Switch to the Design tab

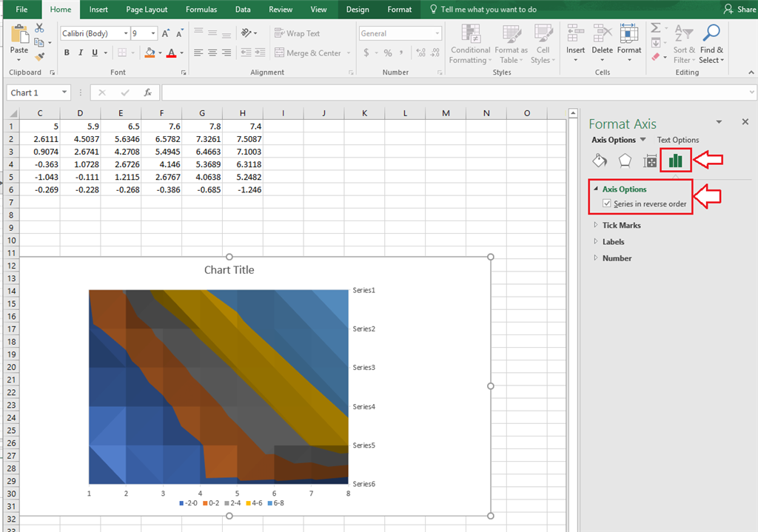tap(358, 9)
